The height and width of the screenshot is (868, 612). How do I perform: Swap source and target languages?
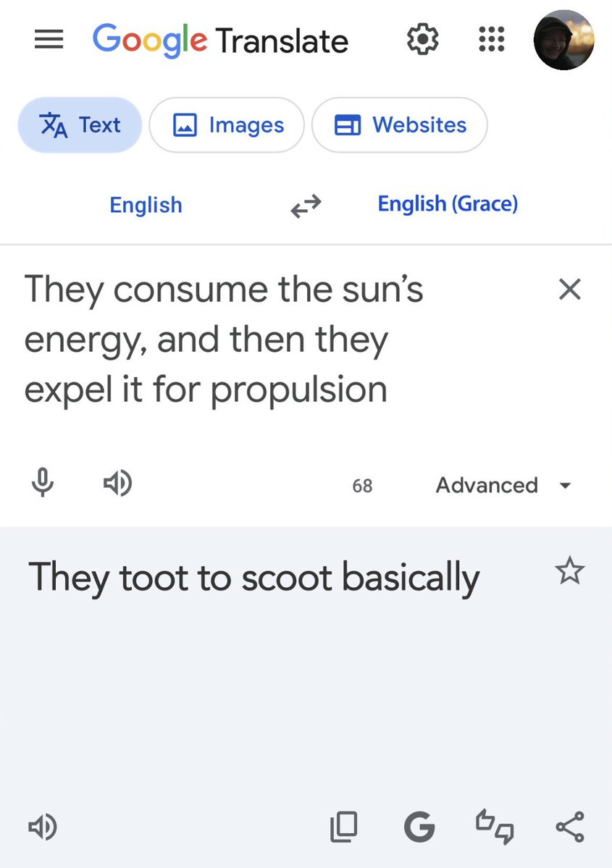point(306,206)
